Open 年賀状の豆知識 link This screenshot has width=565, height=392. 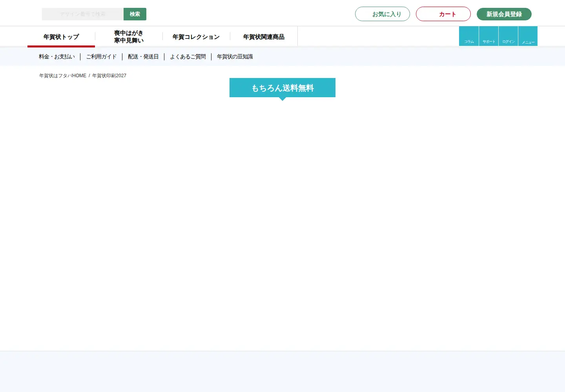coord(235,57)
